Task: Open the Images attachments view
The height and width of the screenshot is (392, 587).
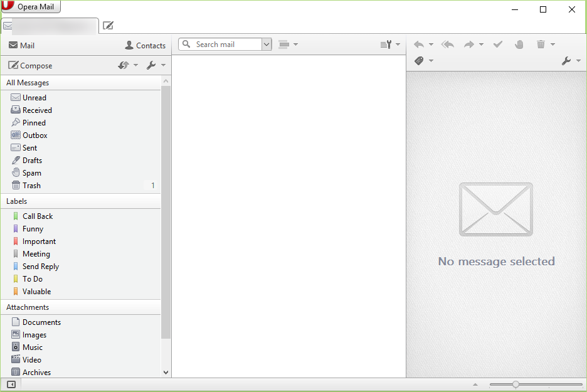Action: (81, 335)
